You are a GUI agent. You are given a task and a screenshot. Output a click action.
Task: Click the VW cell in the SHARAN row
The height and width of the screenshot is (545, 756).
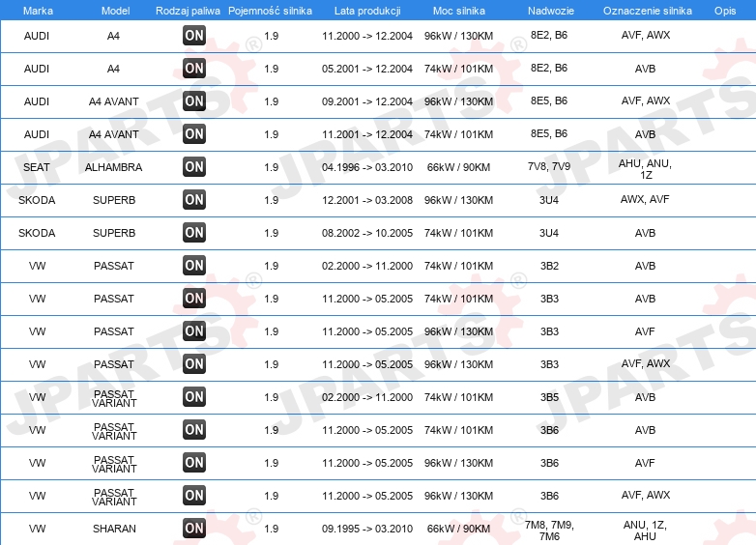coord(37,529)
